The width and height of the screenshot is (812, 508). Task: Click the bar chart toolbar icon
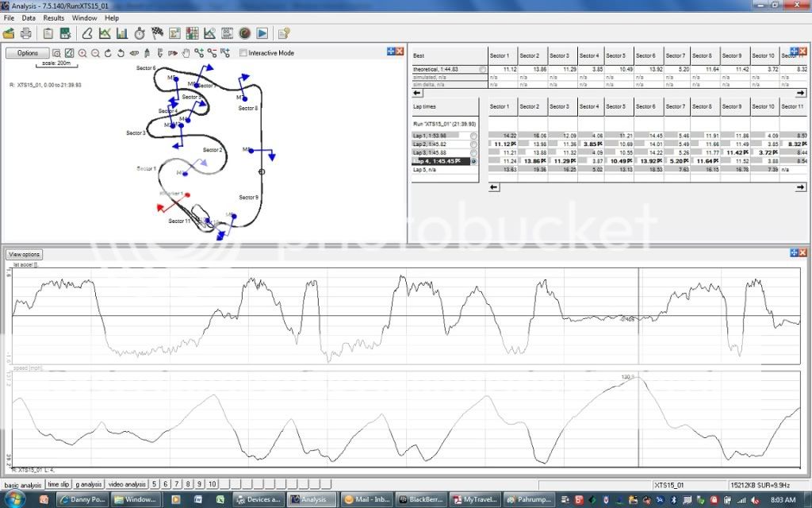[122, 33]
